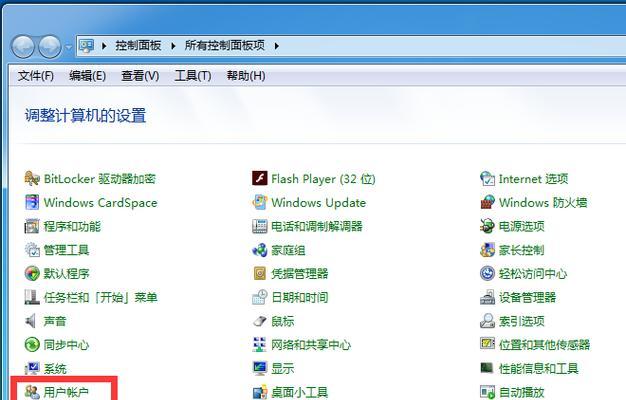Screen dimensions: 626x400
Task: Go back with the Back button
Action: coord(23,47)
